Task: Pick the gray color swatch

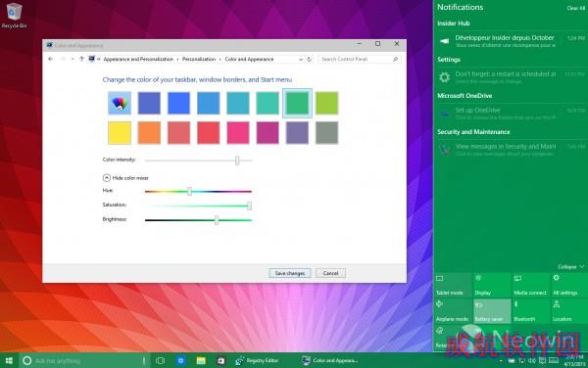Action: [x=326, y=132]
